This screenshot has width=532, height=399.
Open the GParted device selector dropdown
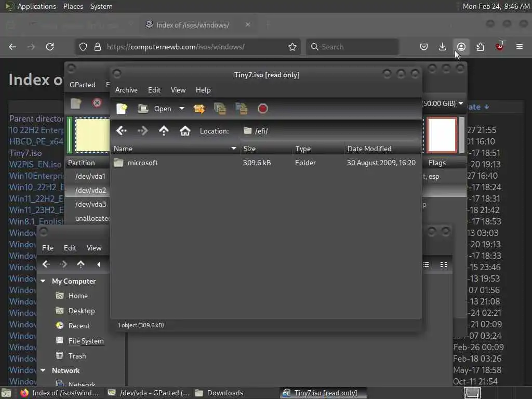[x=443, y=103]
